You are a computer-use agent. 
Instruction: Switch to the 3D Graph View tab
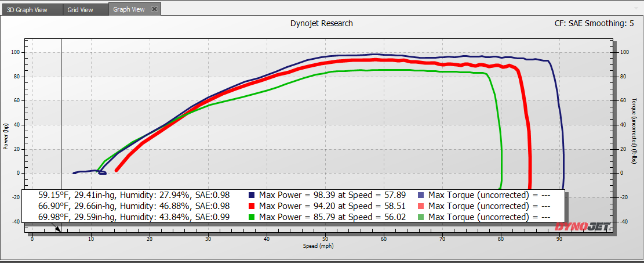pyautogui.click(x=31, y=10)
